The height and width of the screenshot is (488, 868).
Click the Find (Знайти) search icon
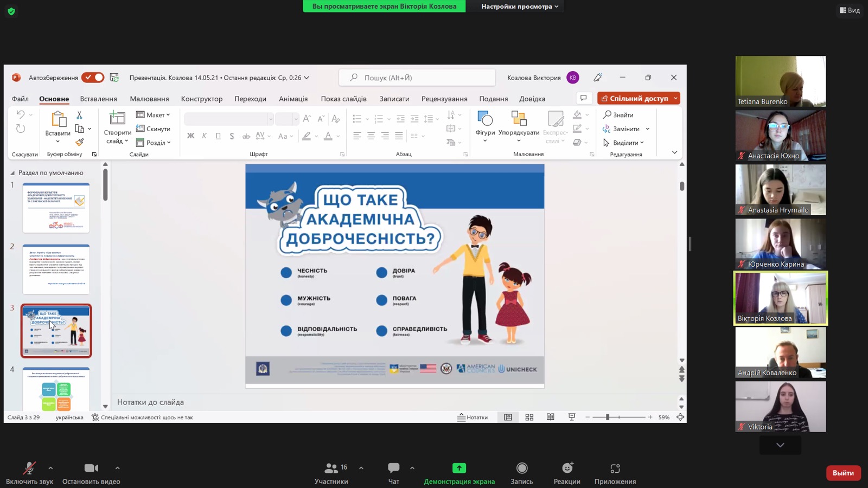coord(608,115)
